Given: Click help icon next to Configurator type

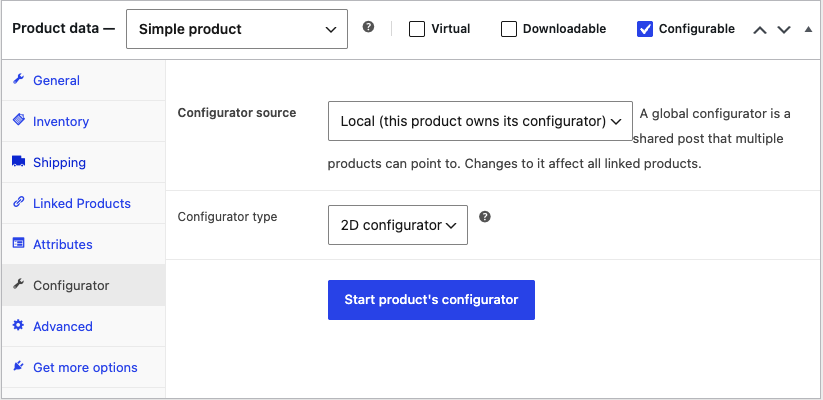Looking at the screenshot, I should (485, 216).
